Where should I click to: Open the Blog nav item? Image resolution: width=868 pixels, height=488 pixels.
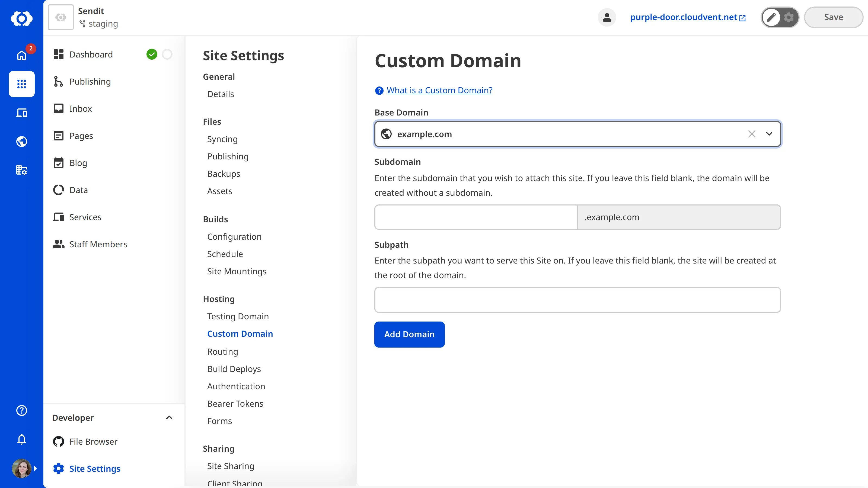point(78,163)
